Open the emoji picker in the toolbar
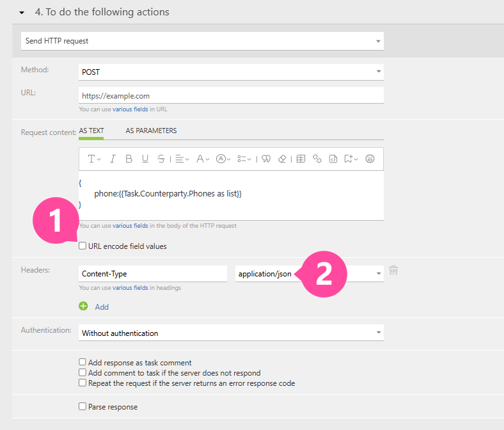This screenshot has height=430, width=504. click(370, 159)
